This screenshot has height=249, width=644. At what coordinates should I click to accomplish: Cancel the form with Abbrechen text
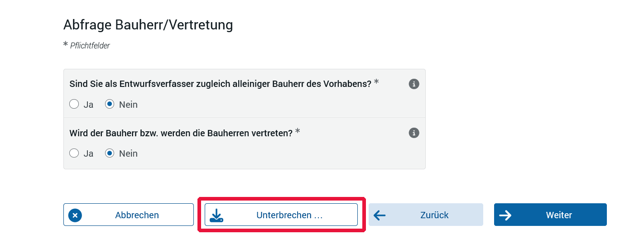[x=137, y=215]
